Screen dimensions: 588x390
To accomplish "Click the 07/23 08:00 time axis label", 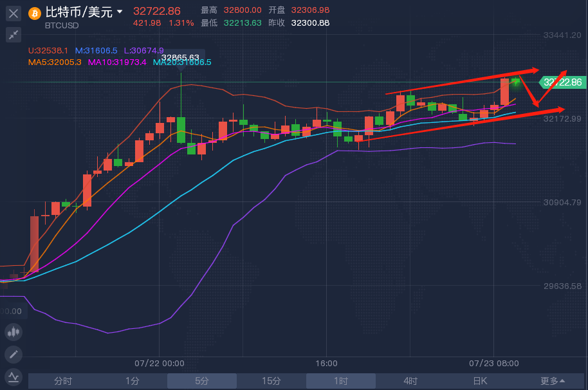I will pyautogui.click(x=494, y=364).
